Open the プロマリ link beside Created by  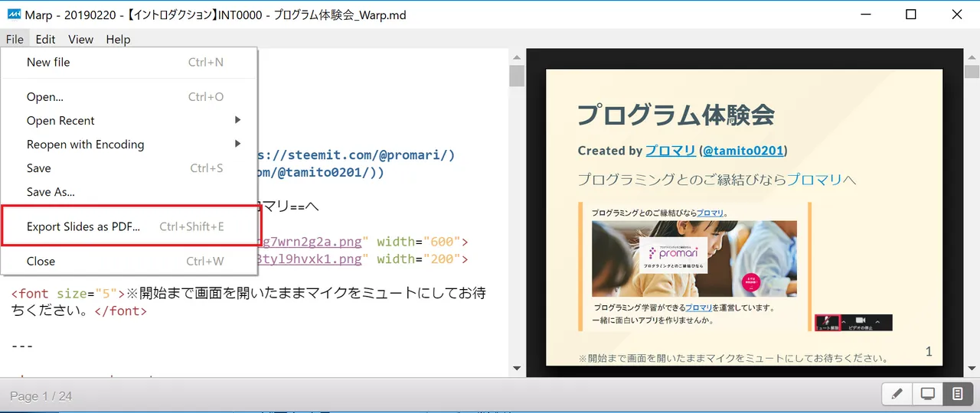[670, 151]
